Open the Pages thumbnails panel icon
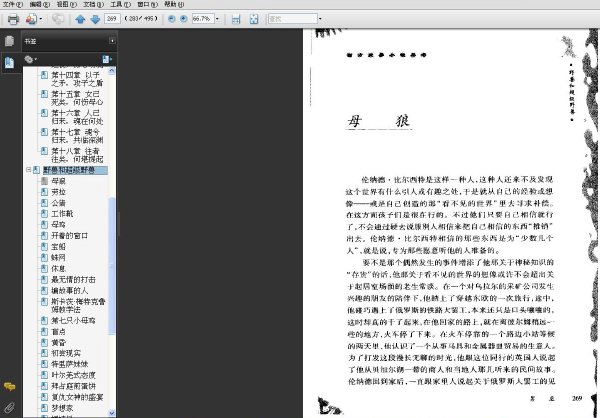The height and width of the screenshot is (418, 600). (9, 41)
